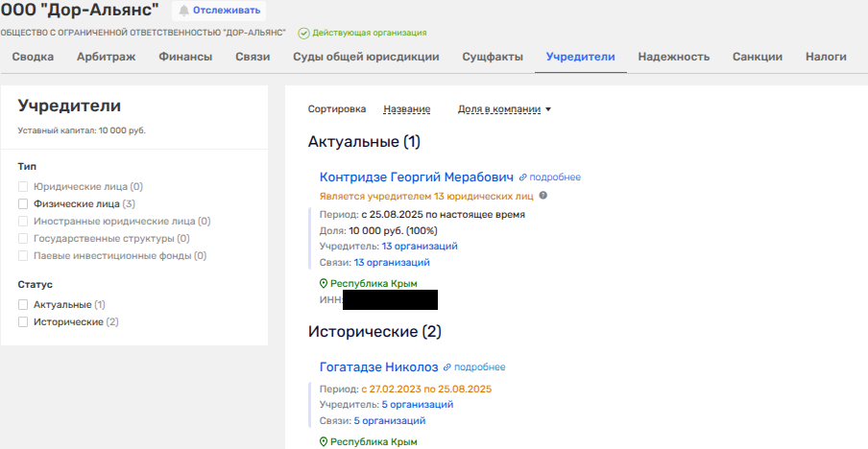Open the Санкции tab
868x449 pixels.
[x=758, y=57]
